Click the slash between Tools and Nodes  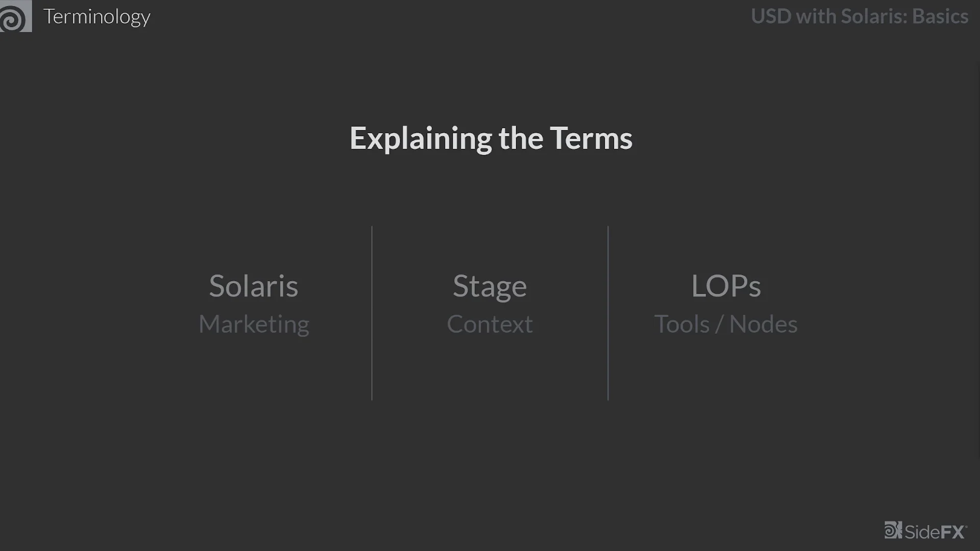point(719,324)
